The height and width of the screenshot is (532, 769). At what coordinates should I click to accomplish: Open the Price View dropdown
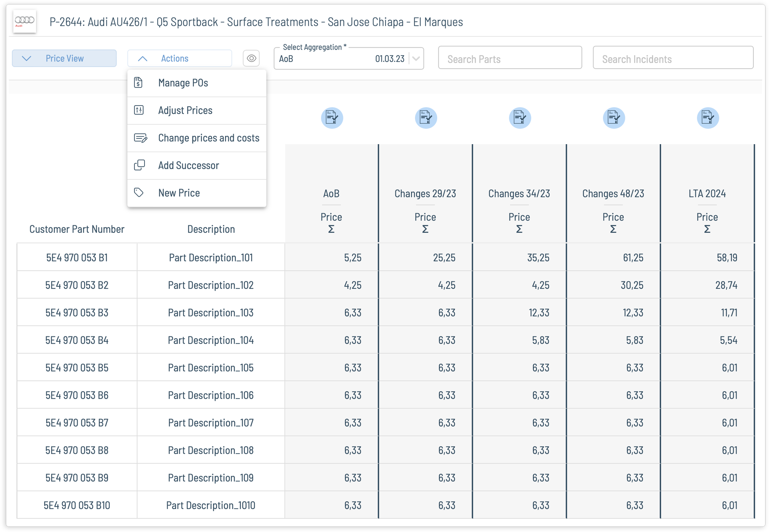[x=64, y=58]
